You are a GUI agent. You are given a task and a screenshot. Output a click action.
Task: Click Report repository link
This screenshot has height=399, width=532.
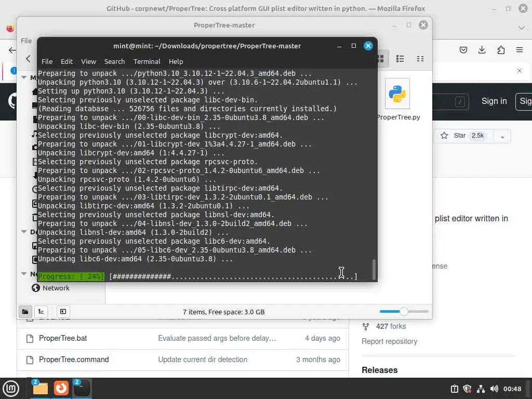coord(389,341)
